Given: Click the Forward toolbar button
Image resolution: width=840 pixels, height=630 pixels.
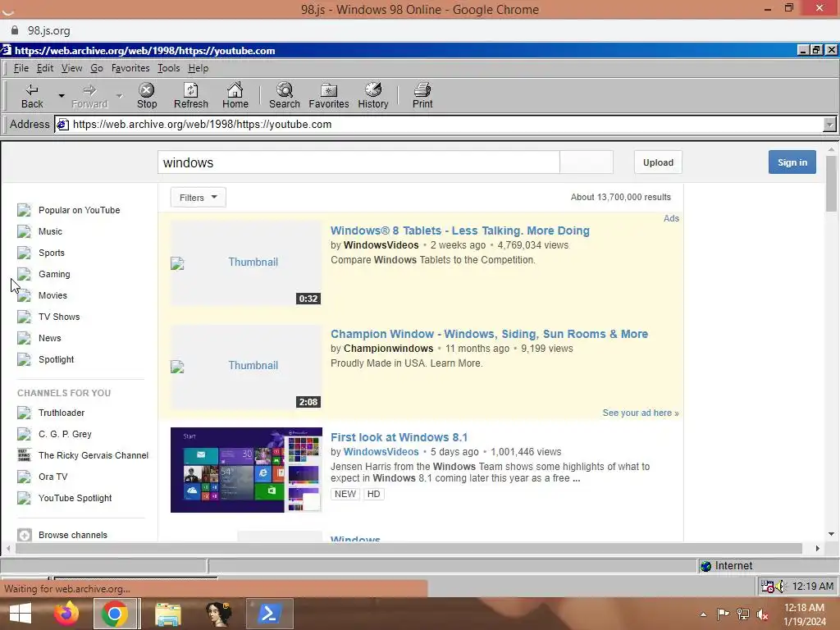Looking at the screenshot, I should point(89,96).
